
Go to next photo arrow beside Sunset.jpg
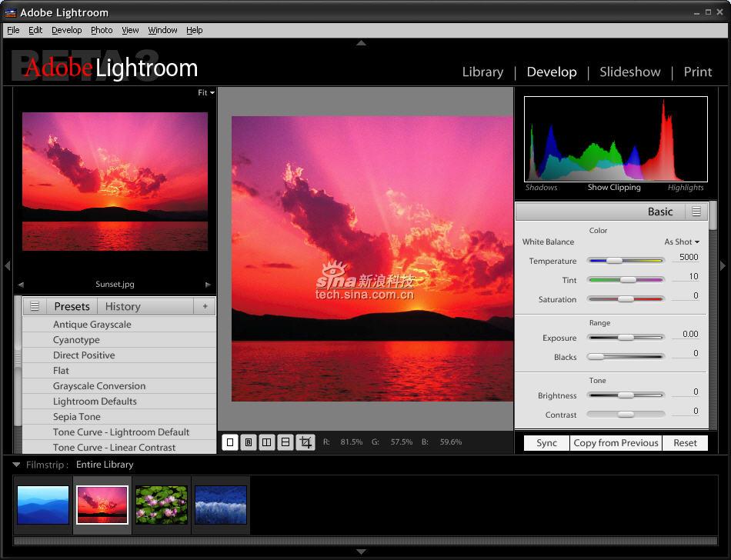tap(208, 285)
